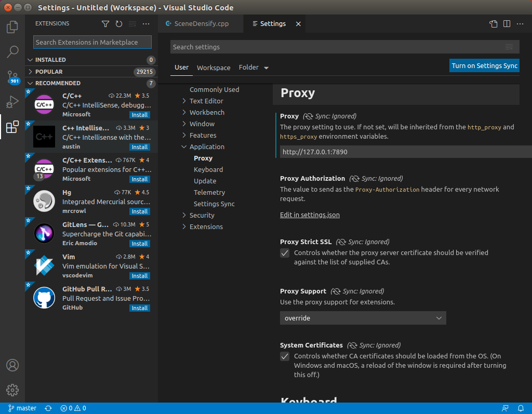Open Edit in settings.json link
532x414 pixels.
click(x=310, y=215)
